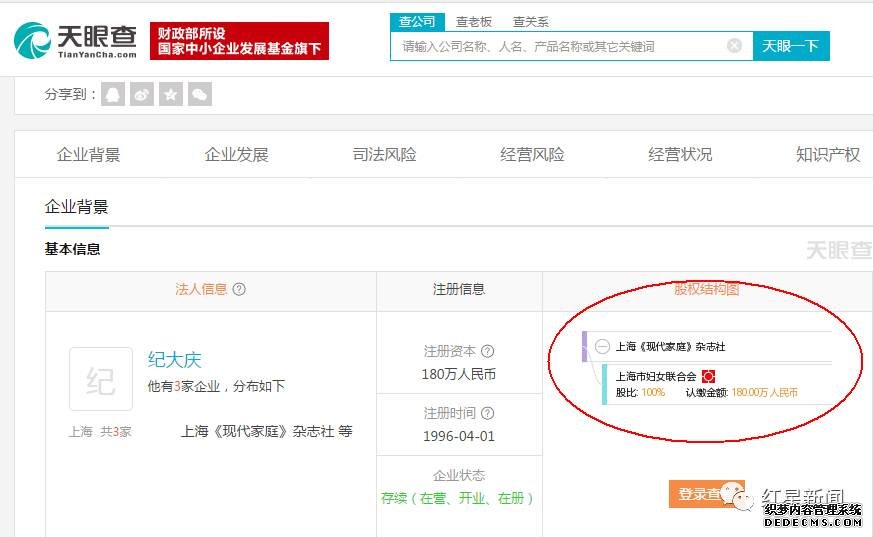Click the 股权结构图 header
The width and height of the screenshot is (873, 537).
click(x=707, y=289)
